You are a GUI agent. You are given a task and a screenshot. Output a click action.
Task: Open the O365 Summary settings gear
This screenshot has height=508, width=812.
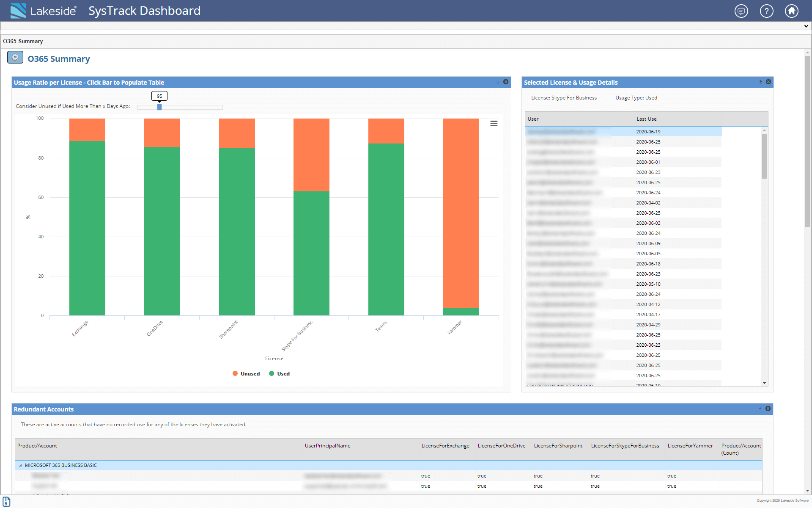click(x=15, y=58)
